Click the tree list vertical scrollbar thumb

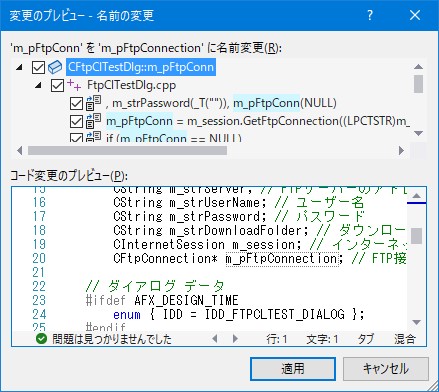[418, 84]
